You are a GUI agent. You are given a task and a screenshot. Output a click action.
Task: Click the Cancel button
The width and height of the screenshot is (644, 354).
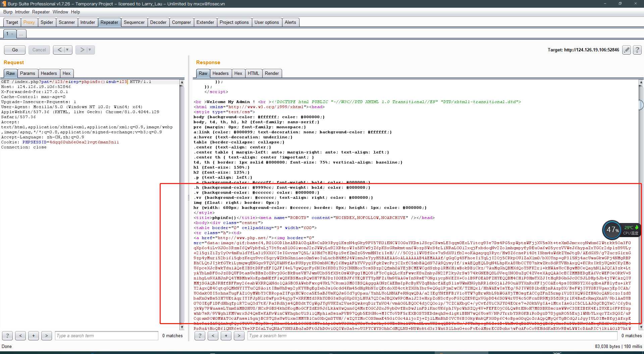[39, 50]
